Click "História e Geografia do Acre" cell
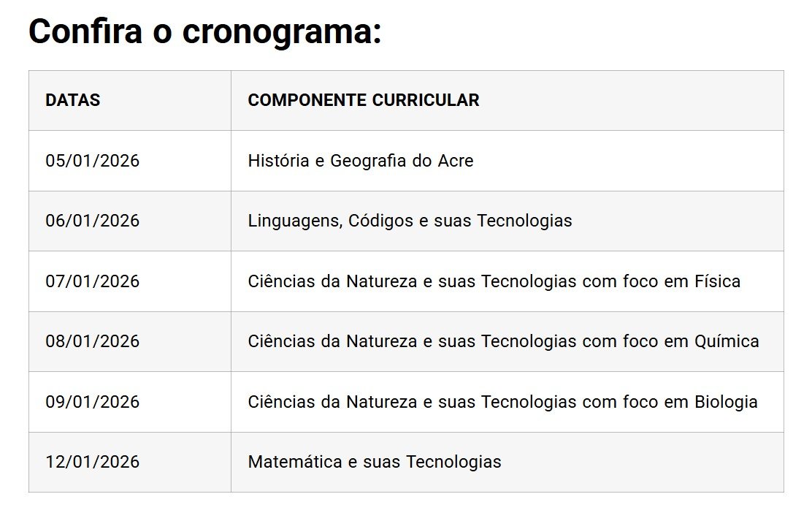Image resolution: width=812 pixels, height=513 pixels. [361, 161]
